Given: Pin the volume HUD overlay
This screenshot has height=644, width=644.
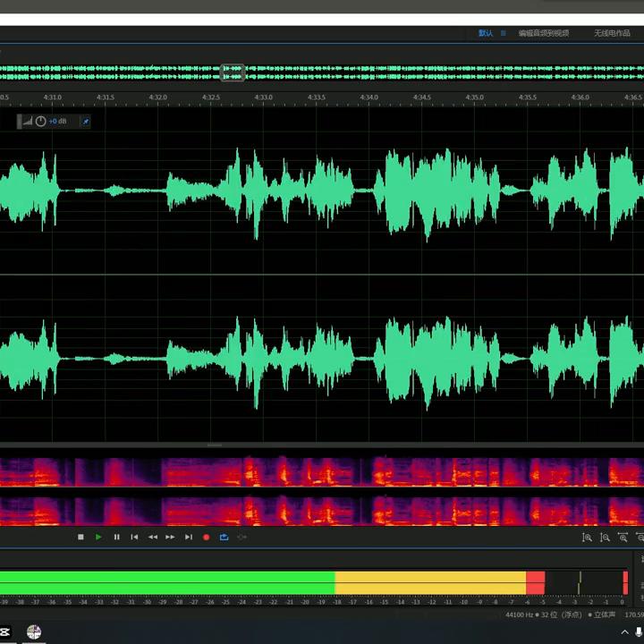Looking at the screenshot, I should coord(86,121).
